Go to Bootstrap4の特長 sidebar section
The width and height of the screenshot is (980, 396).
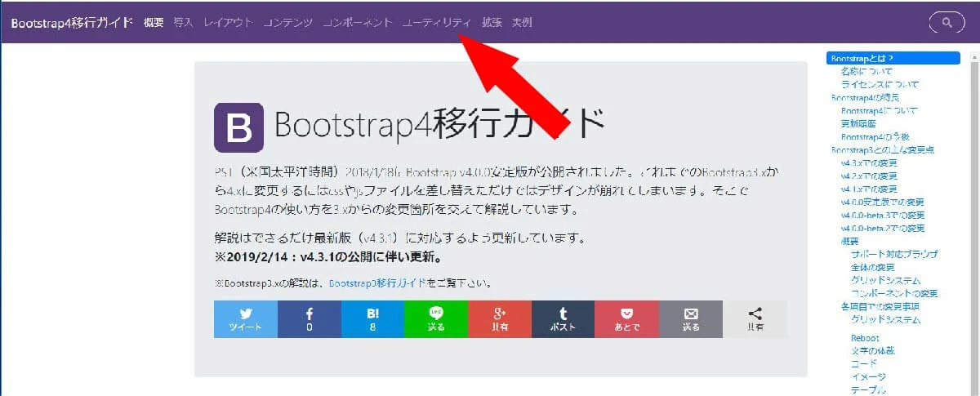(864, 97)
